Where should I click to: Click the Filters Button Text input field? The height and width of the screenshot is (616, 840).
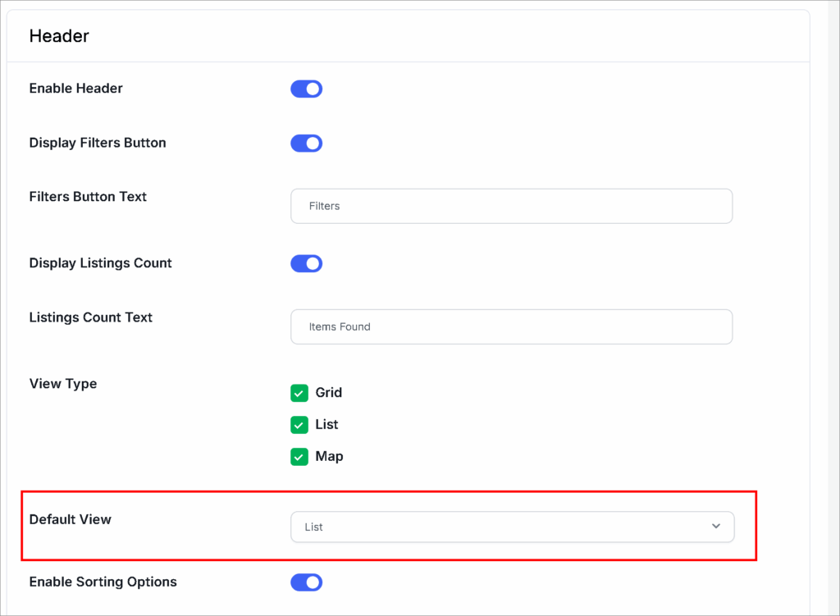(x=511, y=206)
